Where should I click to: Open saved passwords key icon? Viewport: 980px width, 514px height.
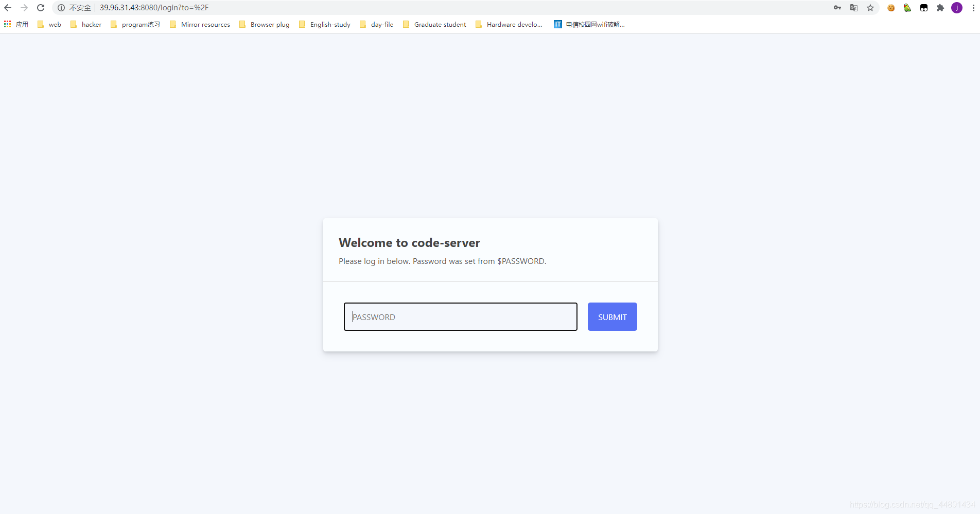837,8
